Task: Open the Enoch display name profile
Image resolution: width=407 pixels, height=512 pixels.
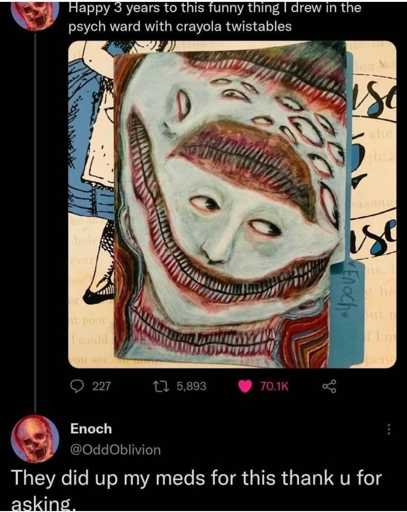Action: pos(91,429)
